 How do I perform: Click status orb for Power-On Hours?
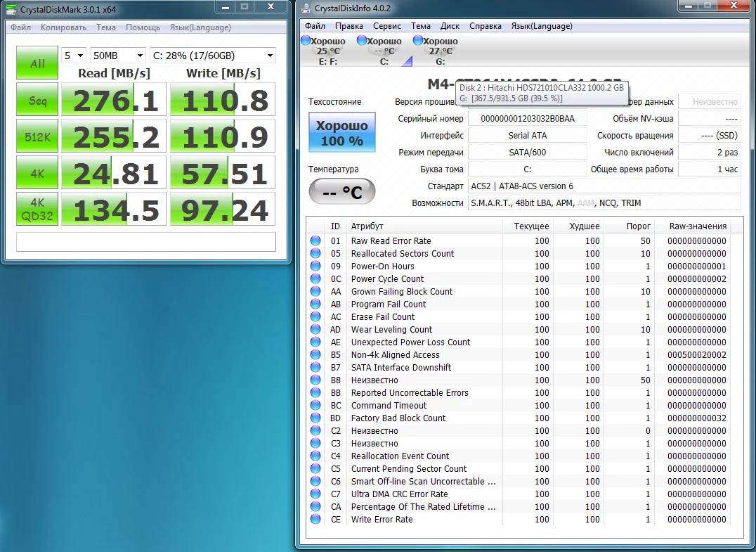click(315, 267)
